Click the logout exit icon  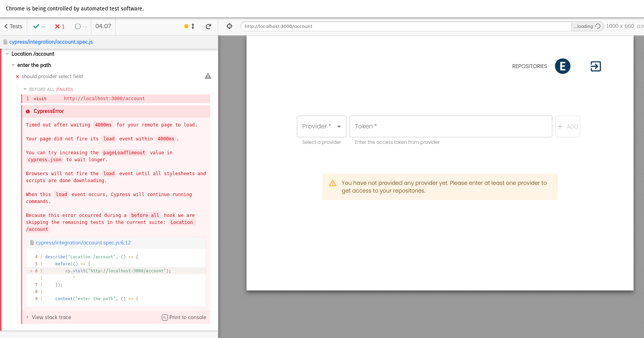pos(596,66)
